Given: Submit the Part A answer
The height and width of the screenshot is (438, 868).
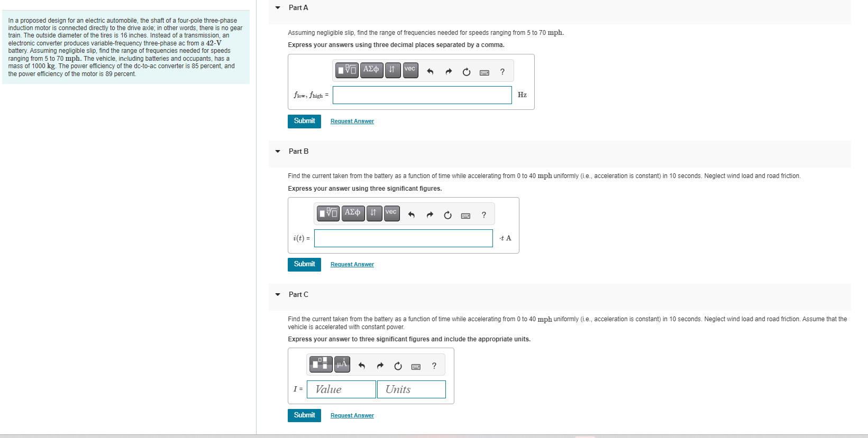Looking at the screenshot, I should [x=304, y=121].
